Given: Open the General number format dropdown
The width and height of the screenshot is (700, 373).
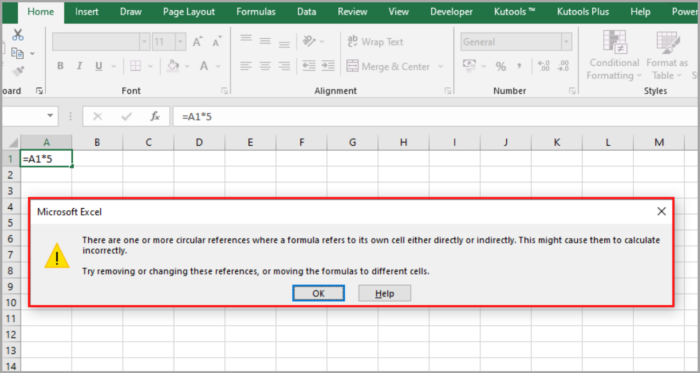Looking at the screenshot, I should click(567, 42).
